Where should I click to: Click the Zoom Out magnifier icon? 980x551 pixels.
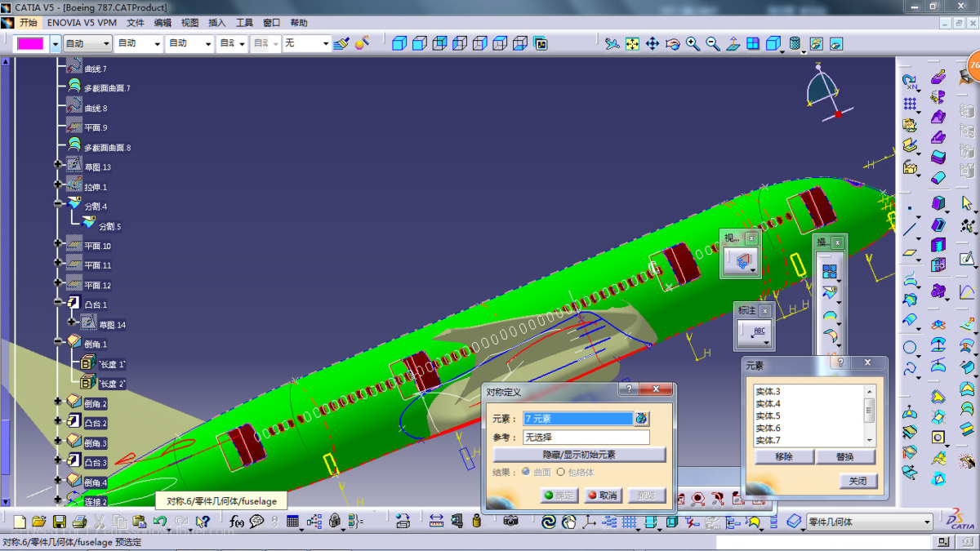click(x=713, y=43)
